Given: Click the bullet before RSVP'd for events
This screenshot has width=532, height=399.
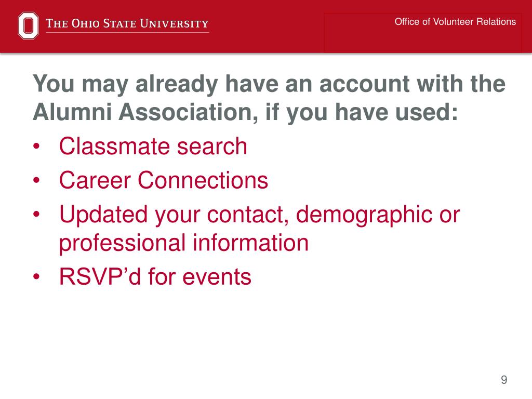Looking at the screenshot, I should tap(37, 277).
